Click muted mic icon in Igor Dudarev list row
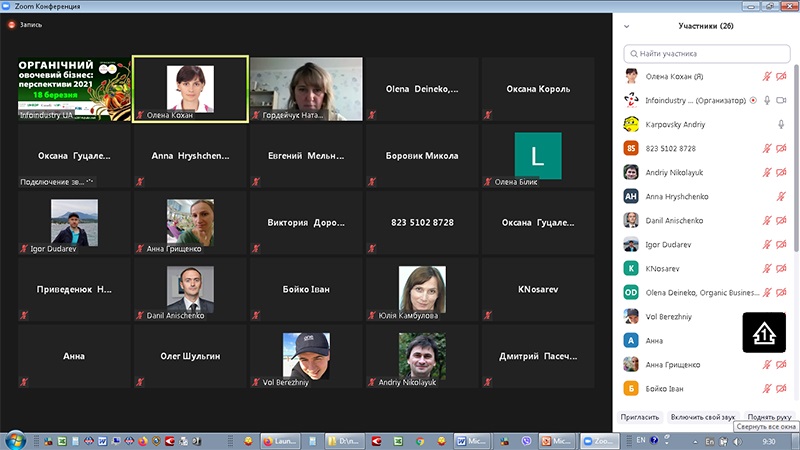Screen dimensions: 800x450 pos(767,244)
